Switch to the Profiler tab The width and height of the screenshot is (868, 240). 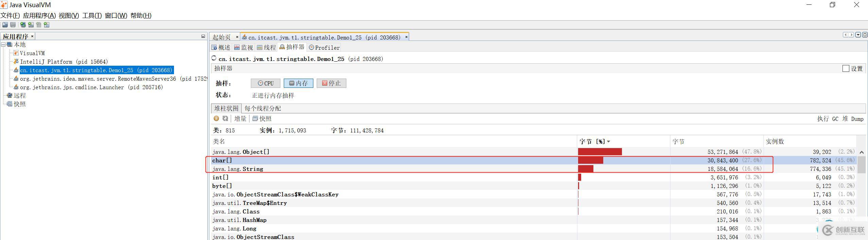[x=324, y=47]
